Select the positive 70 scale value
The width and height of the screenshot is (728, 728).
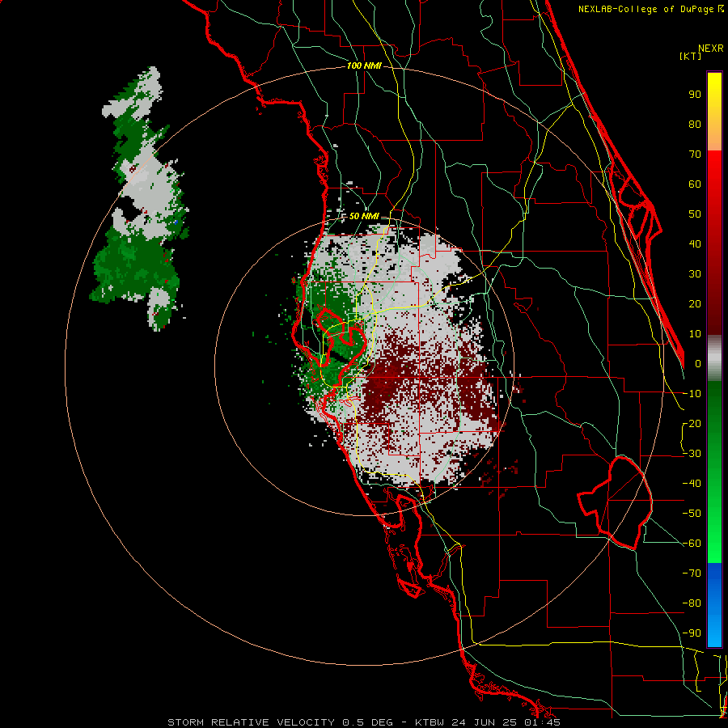click(695, 154)
